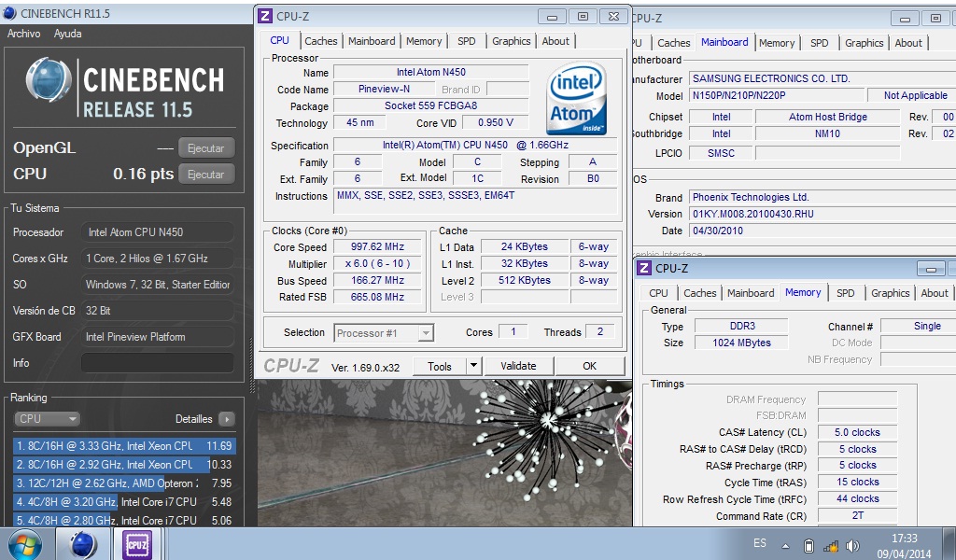Click the Level 2 cache 512 KBytes value

(x=525, y=280)
